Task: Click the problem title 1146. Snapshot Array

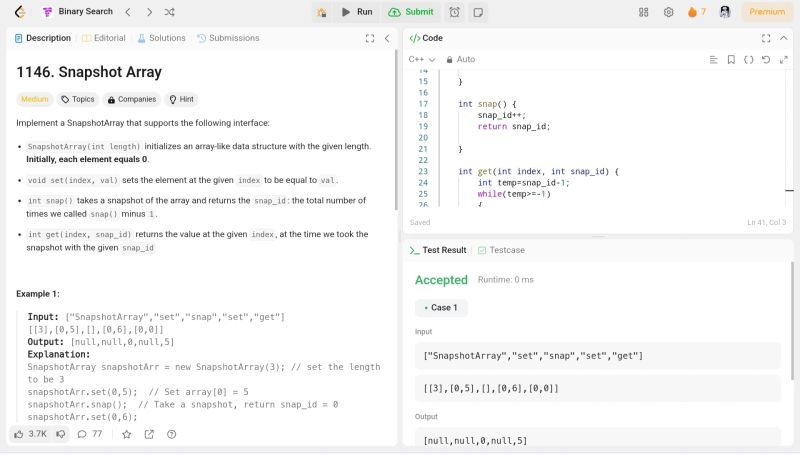Action: tap(89, 72)
